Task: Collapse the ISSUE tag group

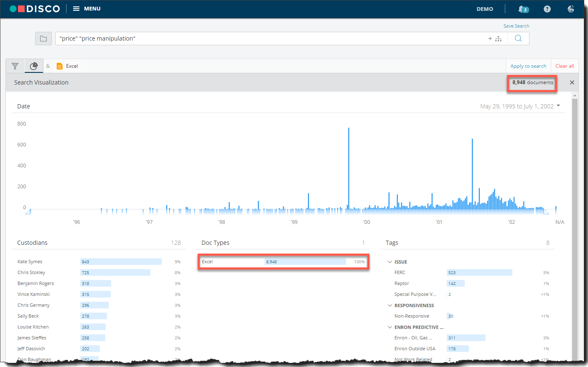Action: coord(390,262)
